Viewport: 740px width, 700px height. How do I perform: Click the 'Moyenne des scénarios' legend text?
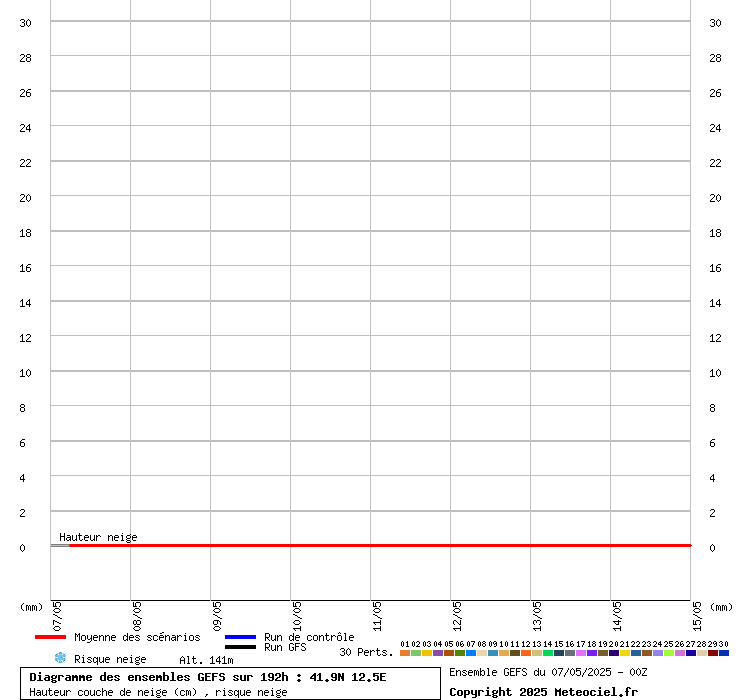click(137, 637)
